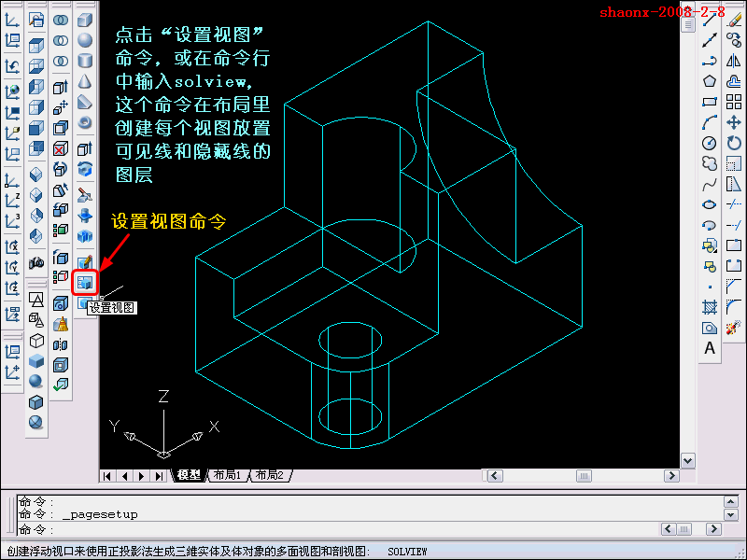Go to next layout tab arrow
Image resolution: width=747 pixels, height=560 pixels.
[x=142, y=476]
